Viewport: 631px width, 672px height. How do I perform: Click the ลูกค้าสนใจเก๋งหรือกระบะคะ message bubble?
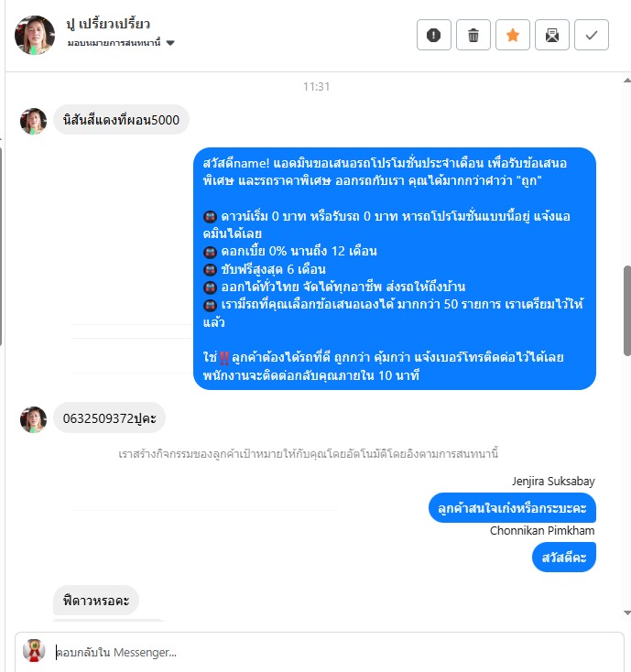coord(512,508)
